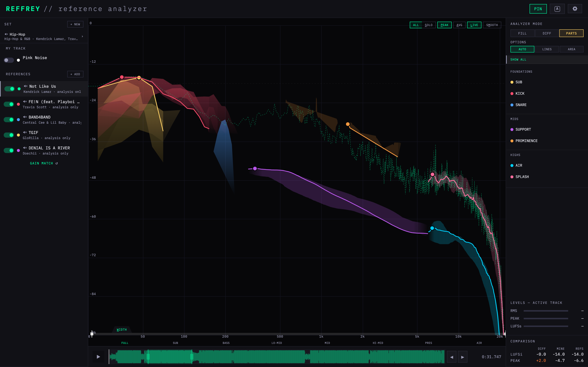Turn off DENIAL IS A RIVER toggle
Image resolution: width=588 pixels, height=367 pixels.
pyautogui.click(x=9, y=150)
